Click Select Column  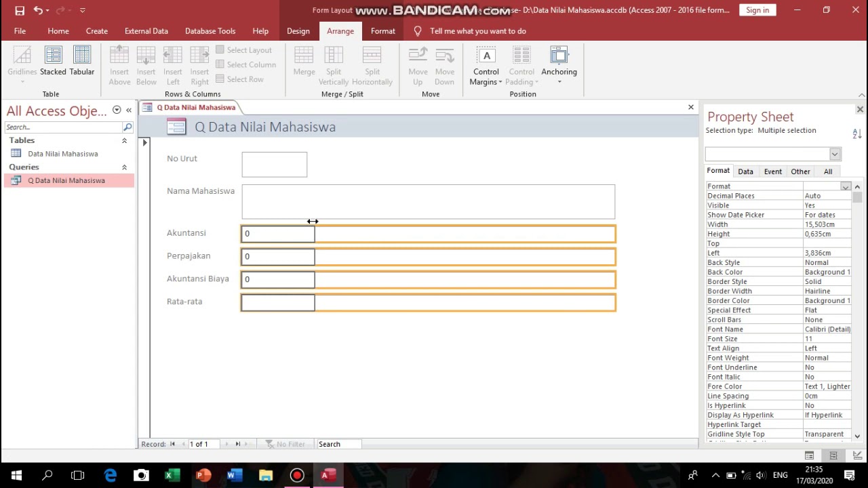pos(245,64)
